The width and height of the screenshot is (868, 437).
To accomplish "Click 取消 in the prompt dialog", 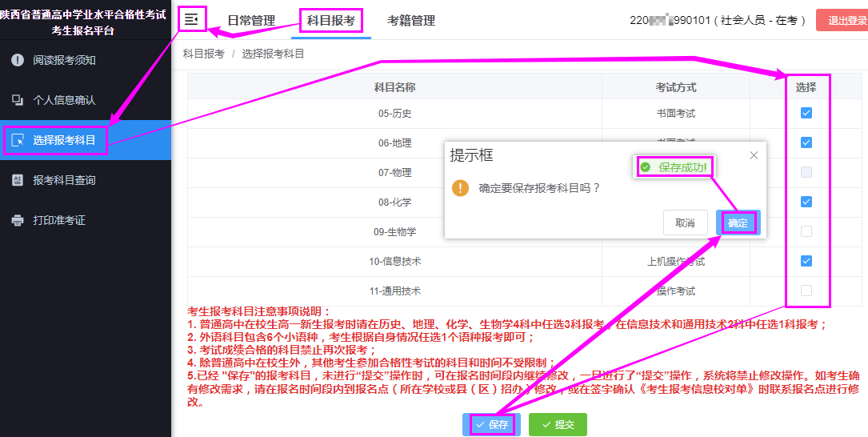I will pos(685,223).
